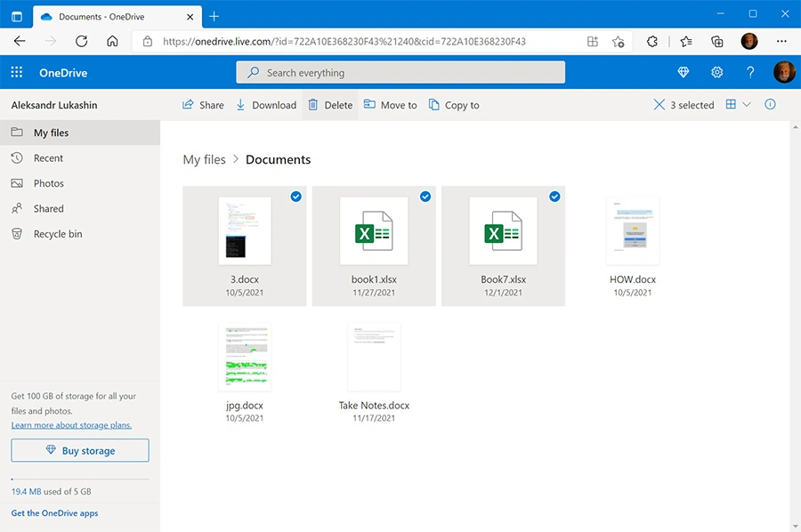Open the browser Favorites list

point(686,41)
